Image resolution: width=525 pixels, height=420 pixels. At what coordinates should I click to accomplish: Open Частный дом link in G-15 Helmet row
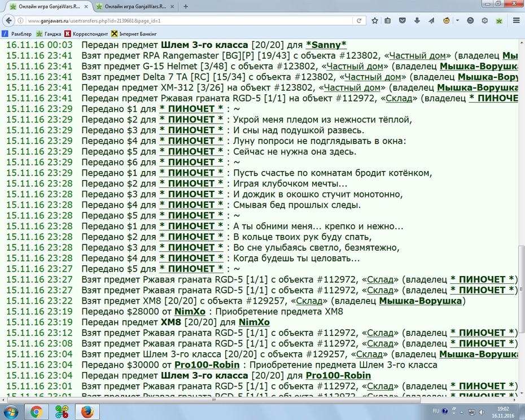tap(355, 66)
